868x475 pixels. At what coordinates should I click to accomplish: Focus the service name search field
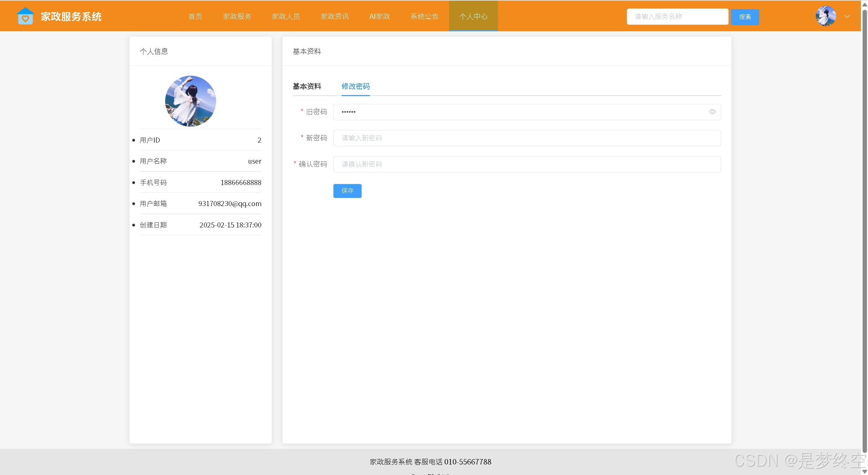677,17
